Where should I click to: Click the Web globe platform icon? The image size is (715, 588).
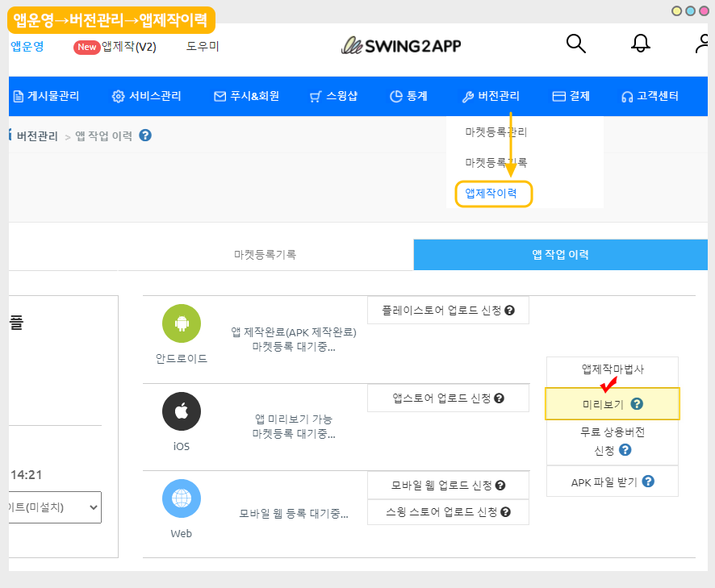pyautogui.click(x=182, y=498)
